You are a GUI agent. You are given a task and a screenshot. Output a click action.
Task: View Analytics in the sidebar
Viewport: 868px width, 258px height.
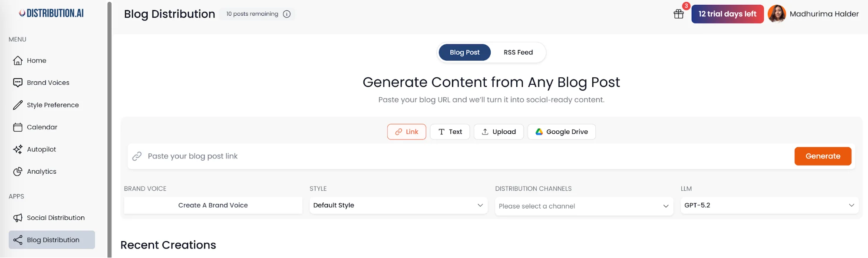pyautogui.click(x=41, y=172)
